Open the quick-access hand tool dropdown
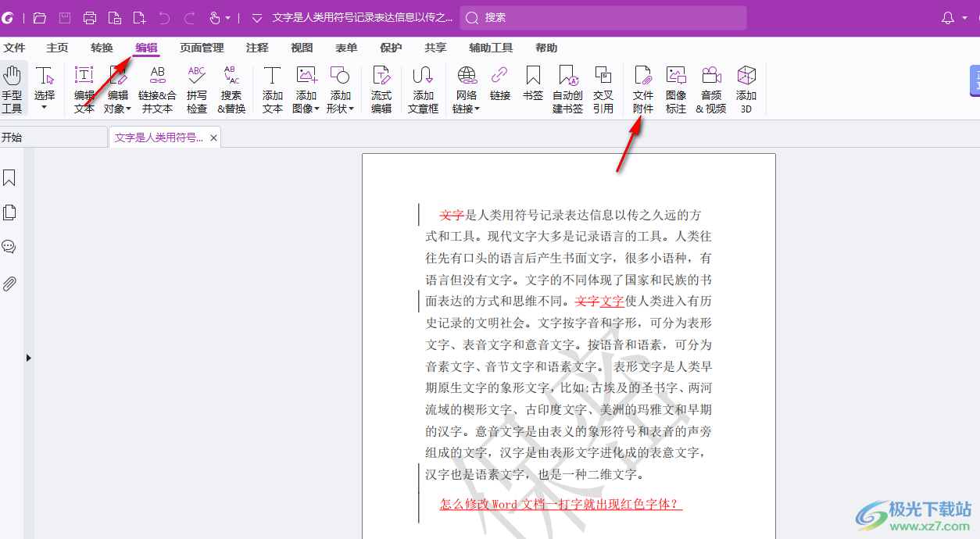Image resolution: width=980 pixels, height=539 pixels. (x=227, y=18)
